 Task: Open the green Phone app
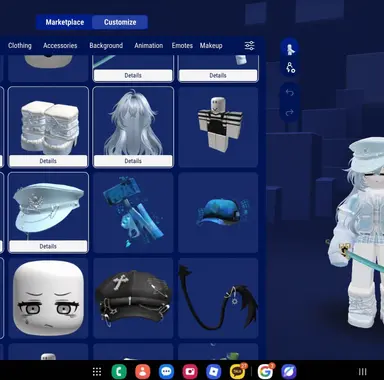coord(119,371)
